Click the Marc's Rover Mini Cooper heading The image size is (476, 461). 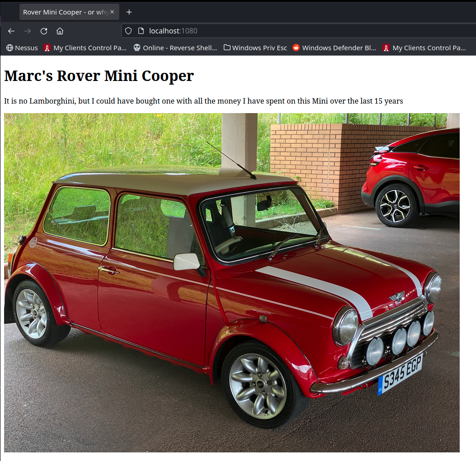[x=99, y=76]
